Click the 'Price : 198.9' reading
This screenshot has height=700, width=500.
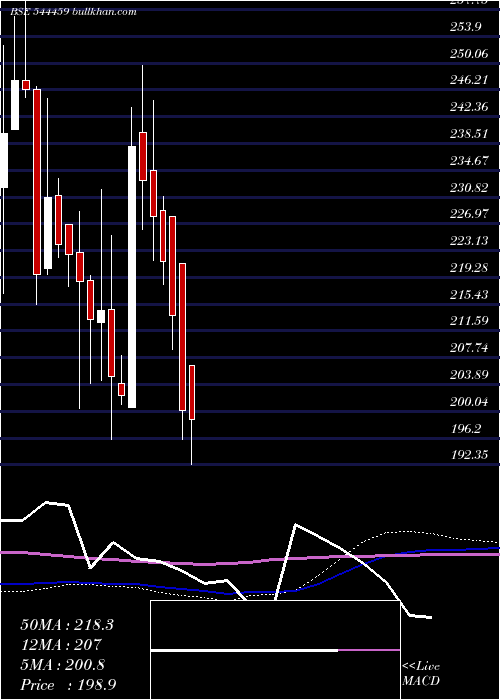coord(68,685)
